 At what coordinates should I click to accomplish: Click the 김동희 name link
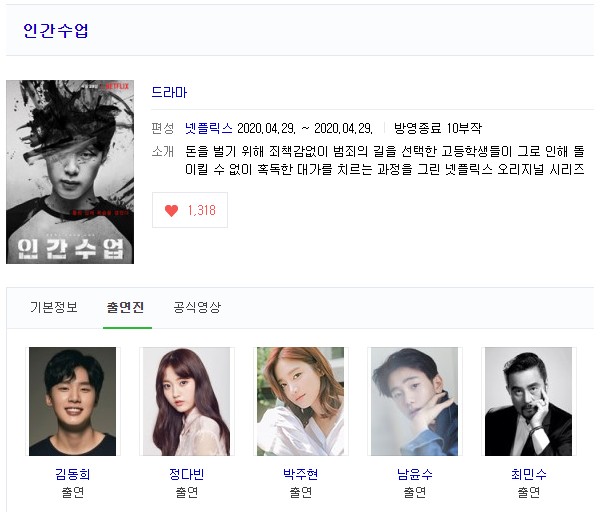click(x=72, y=474)
